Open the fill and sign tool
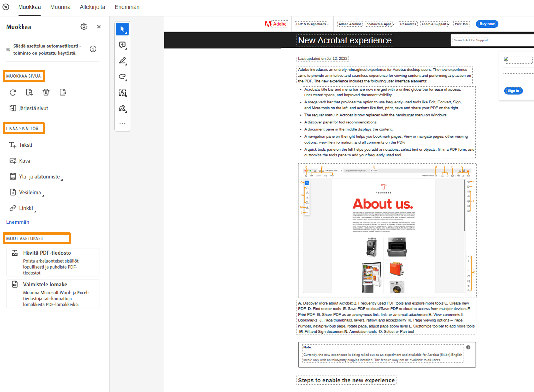534x392 pixels. [122, 108]
